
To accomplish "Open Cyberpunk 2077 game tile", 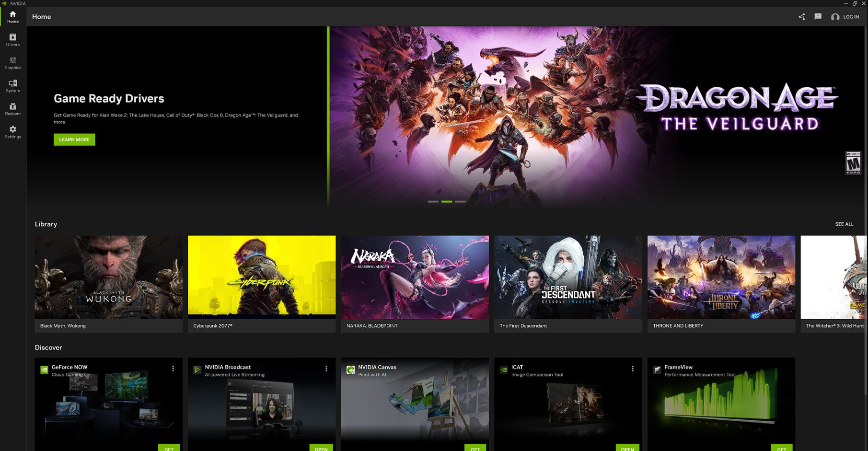I will point(262,284).
